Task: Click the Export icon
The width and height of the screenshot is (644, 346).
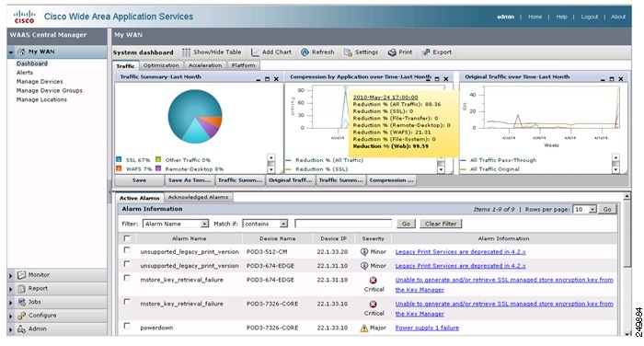Action: [x=426, y=52]
